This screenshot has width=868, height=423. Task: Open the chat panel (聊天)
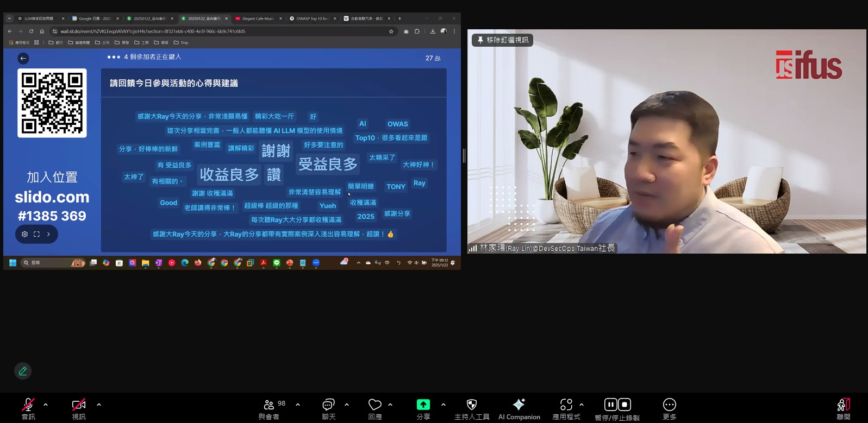pyautogui.click(x=328, y=405)
